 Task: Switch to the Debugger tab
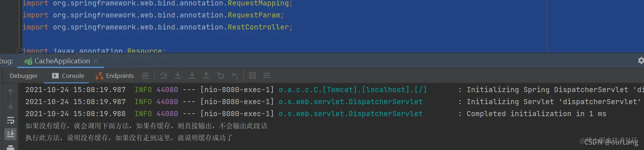(x=24, y=76)
